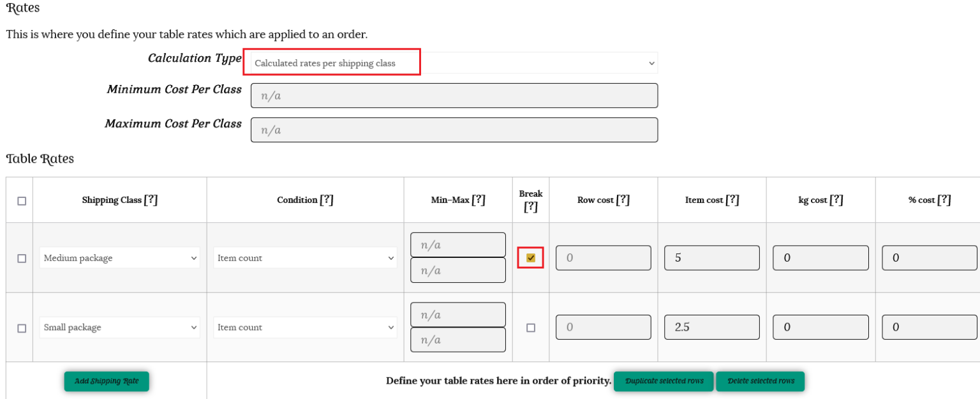Open the Condition dropdown in Small package row
Screen dimensions: 980x399
[304, 327]
